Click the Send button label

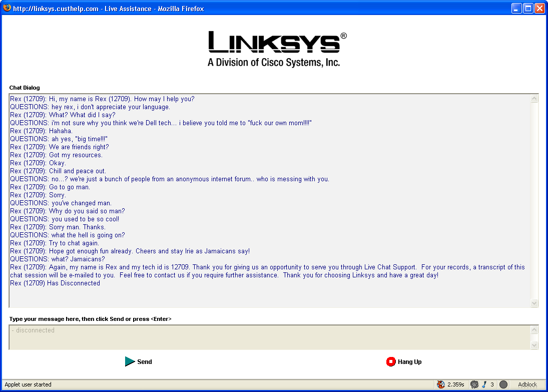[144, 362]
